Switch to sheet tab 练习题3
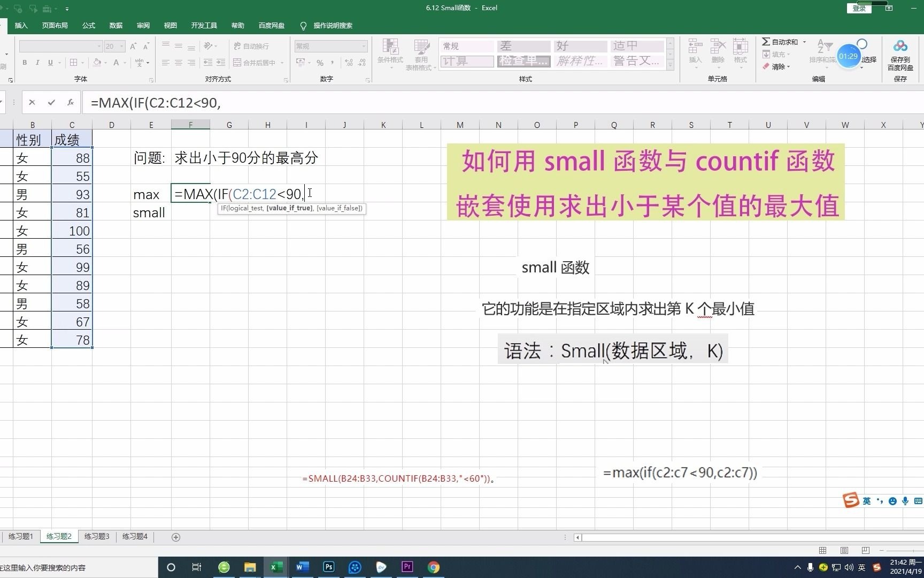Image resolution: width=924 pixels, height=578 pixels. click(x=97, y=536)
